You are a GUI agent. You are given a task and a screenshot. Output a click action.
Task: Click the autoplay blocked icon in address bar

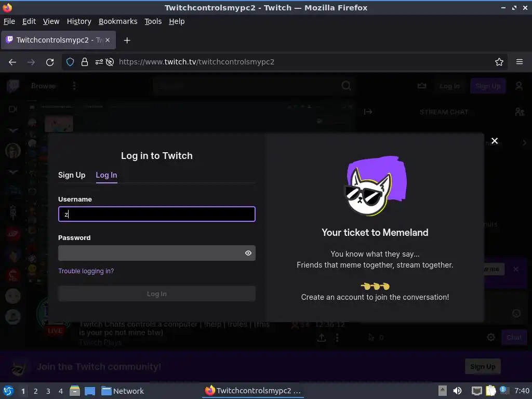110,62
